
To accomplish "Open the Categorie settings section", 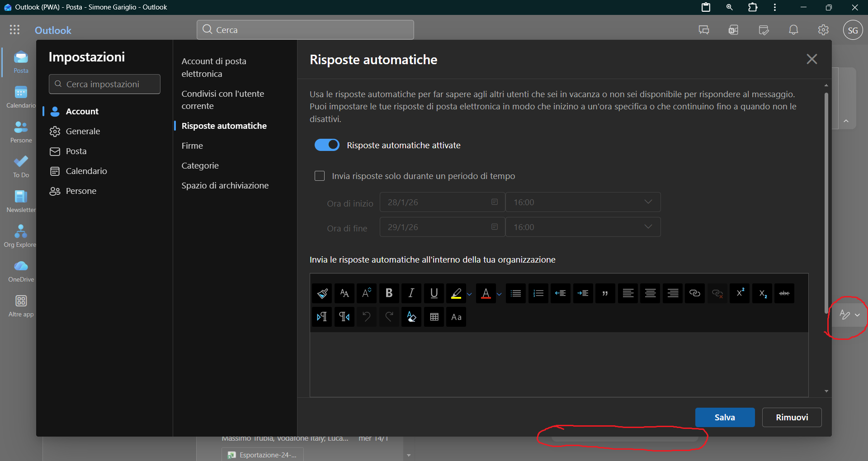I will pos(200,165).
